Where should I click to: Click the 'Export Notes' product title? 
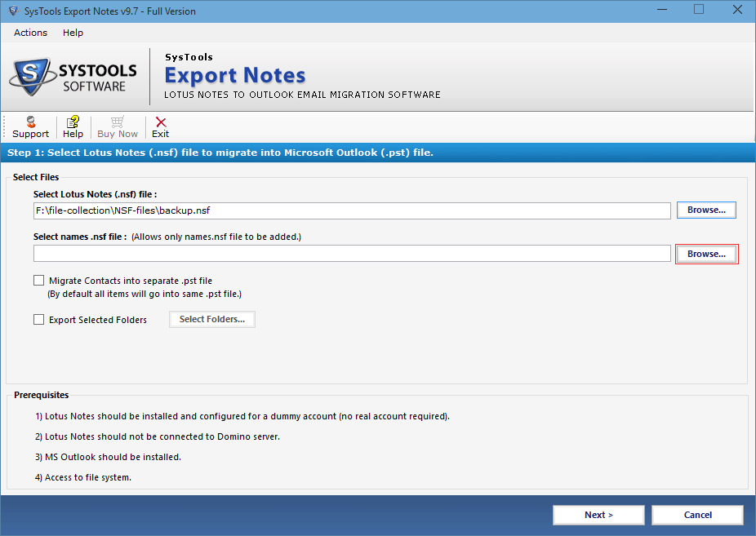tap(235, 75)
